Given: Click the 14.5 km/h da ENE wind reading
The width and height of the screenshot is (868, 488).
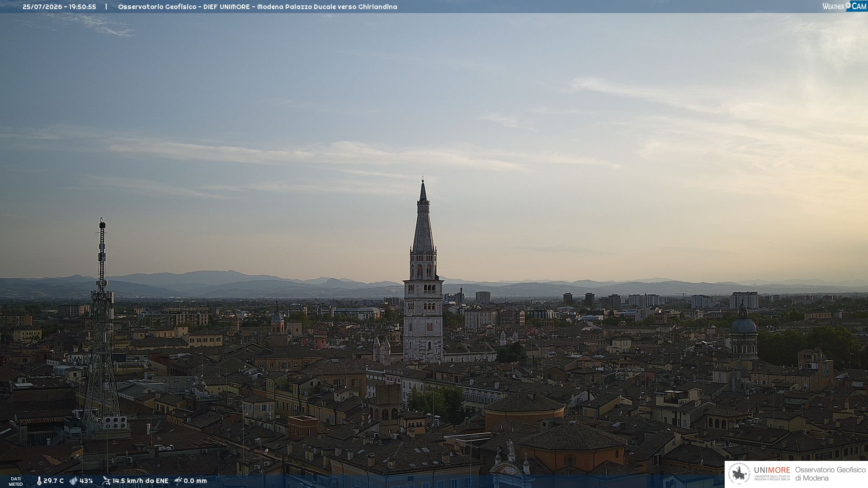Looking at the screenshot, I should click(x=140, y=481).
